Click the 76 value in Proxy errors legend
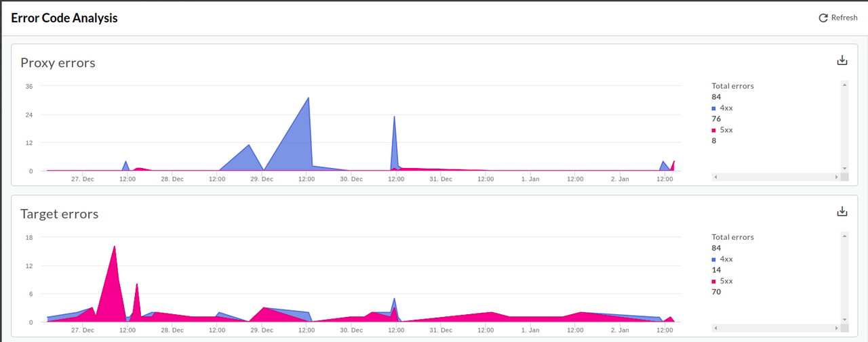 click(716, 119)
